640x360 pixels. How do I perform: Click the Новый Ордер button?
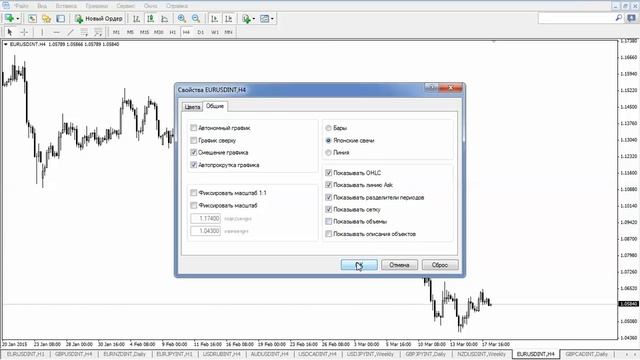[x=99, y=18]
